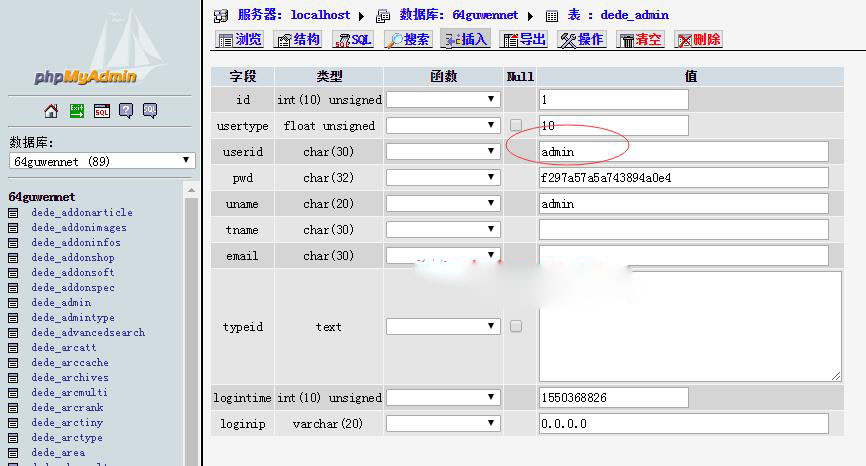Image resolution: width=866 pixels, height=466 pixels.
Task: Click the table icon beside dede_addonshop
Action: [13, 257]
